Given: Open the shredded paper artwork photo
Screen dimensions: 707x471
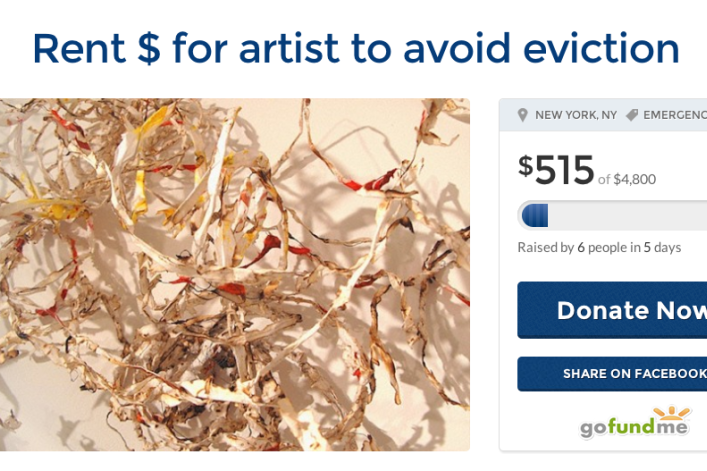Looking at the screenshot, I should click(234, 274).
